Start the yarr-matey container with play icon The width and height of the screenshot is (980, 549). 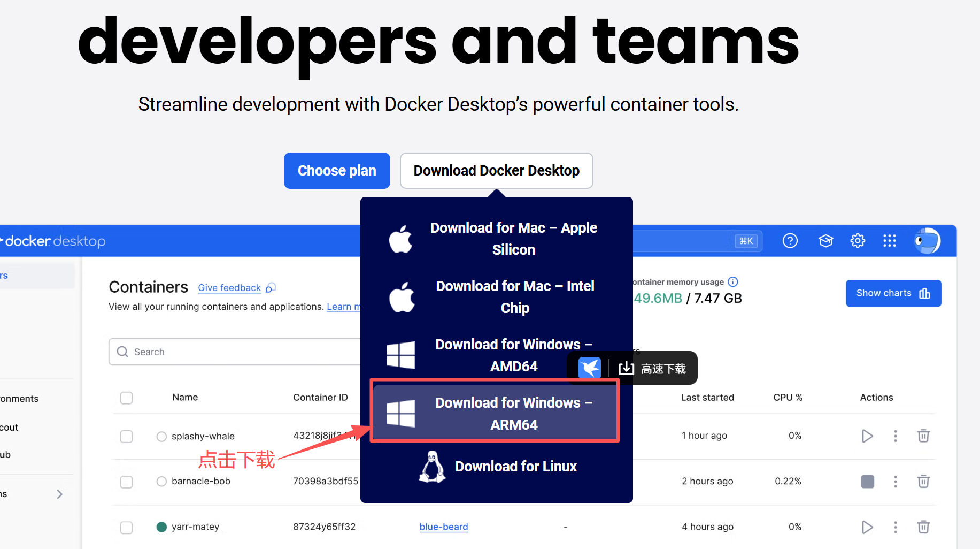coord(867,527)
